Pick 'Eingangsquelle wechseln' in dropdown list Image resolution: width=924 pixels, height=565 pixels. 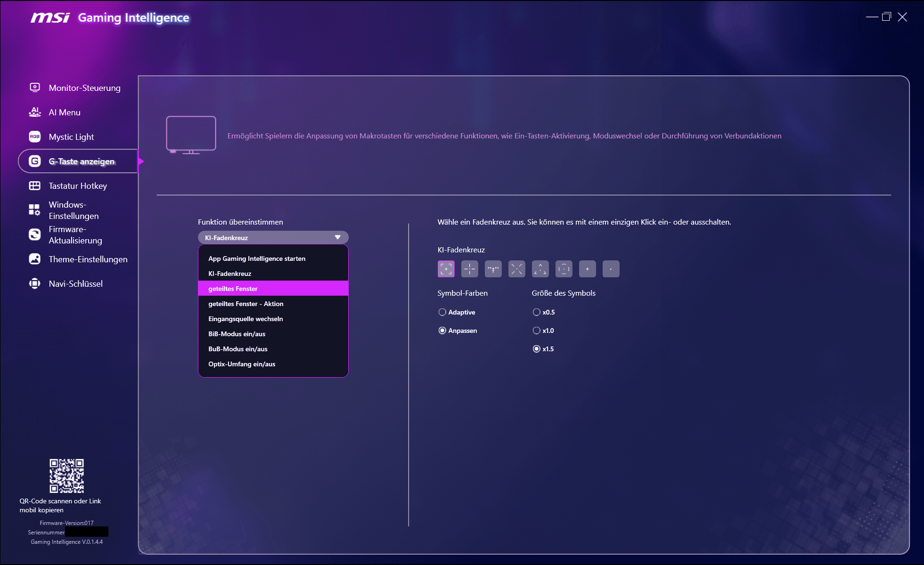[245, 319]
